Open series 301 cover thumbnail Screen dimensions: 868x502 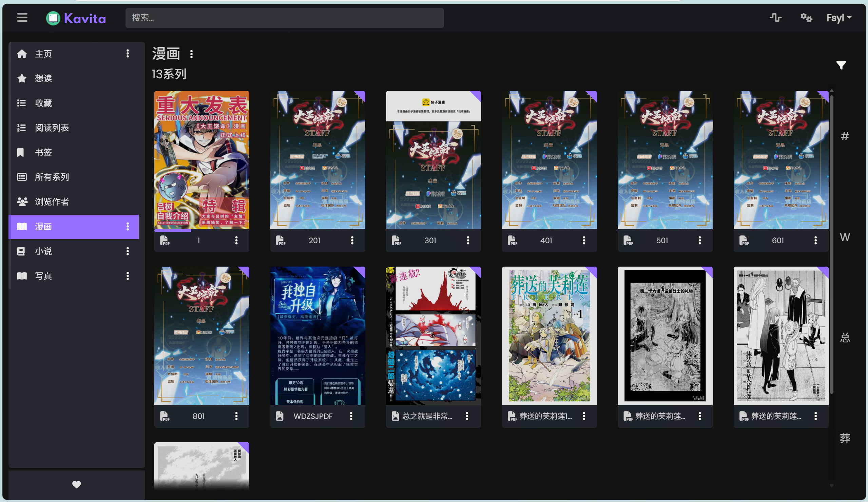click(x=433, y=160)
